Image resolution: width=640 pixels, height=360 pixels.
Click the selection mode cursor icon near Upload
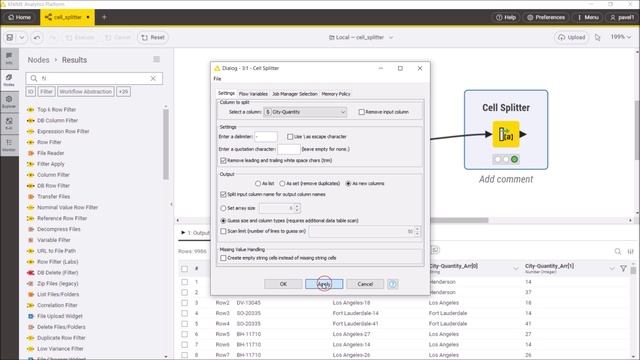[x=598, y=38]
